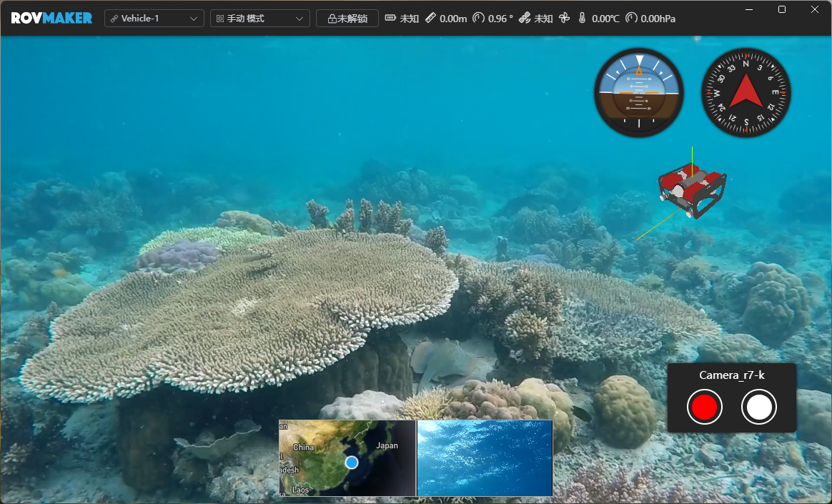
Task: Click the fan thruster icon
Action: 564,19
